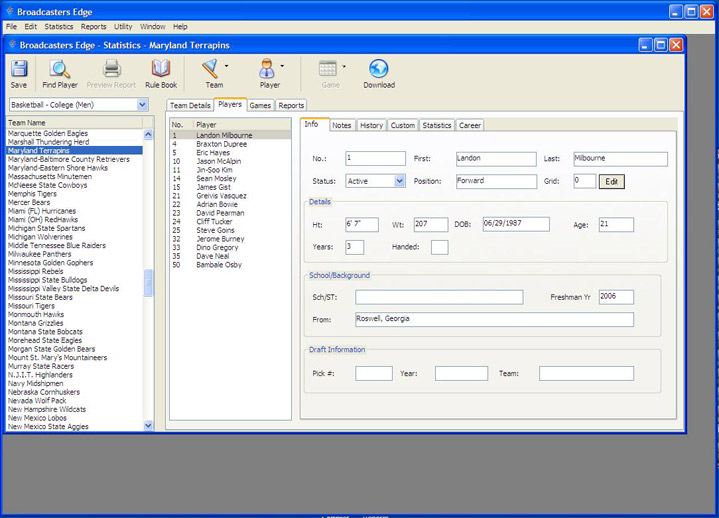This screenshot has width=719, height=518.
Task: Open the File menu
Action: 11,27
